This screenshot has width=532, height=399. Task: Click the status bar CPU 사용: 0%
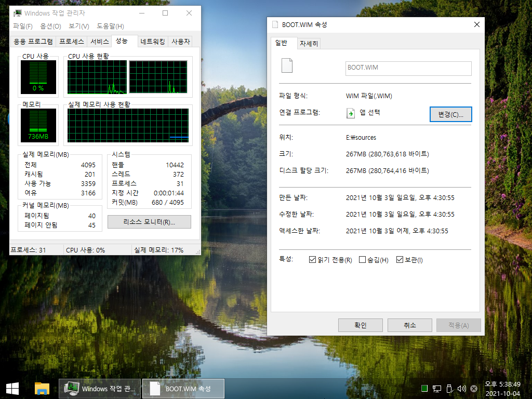pos(85,250)
